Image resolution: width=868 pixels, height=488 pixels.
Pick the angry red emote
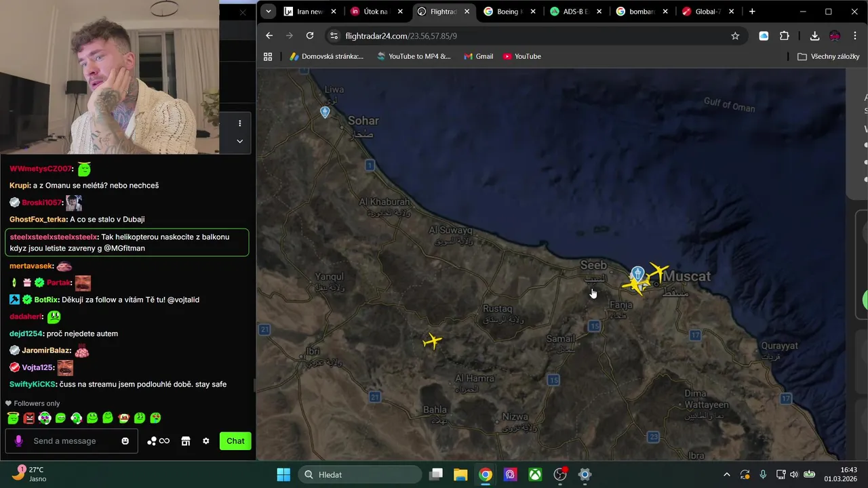point(29,418)
